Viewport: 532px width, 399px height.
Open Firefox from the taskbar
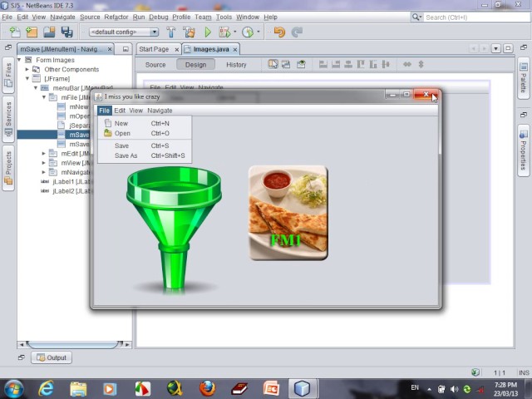coord(207,388)
